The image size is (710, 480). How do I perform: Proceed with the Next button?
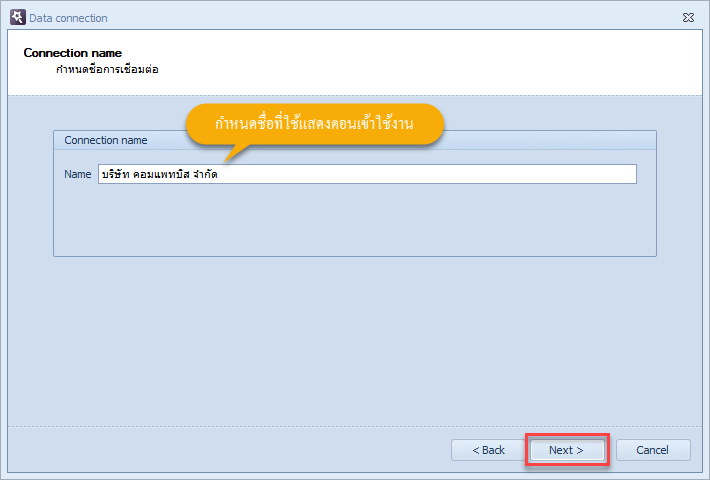pyautogui.click(x=567, y=450)
